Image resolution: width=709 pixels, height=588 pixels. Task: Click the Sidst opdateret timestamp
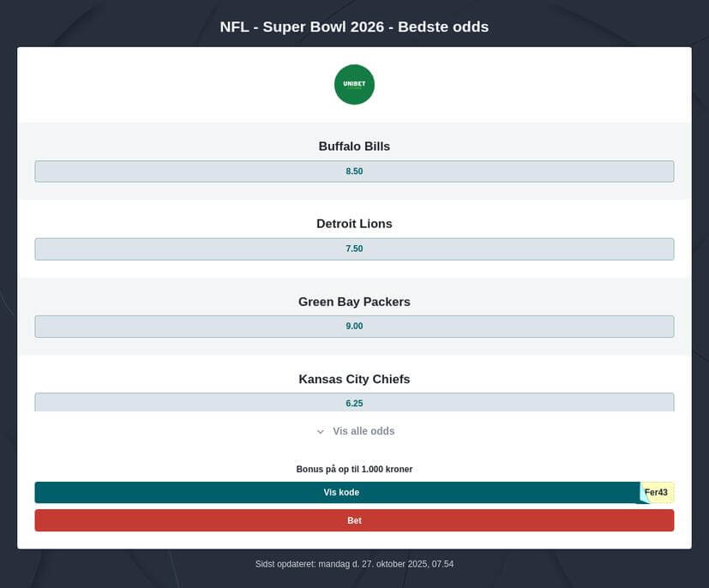[x=354, y=564]
